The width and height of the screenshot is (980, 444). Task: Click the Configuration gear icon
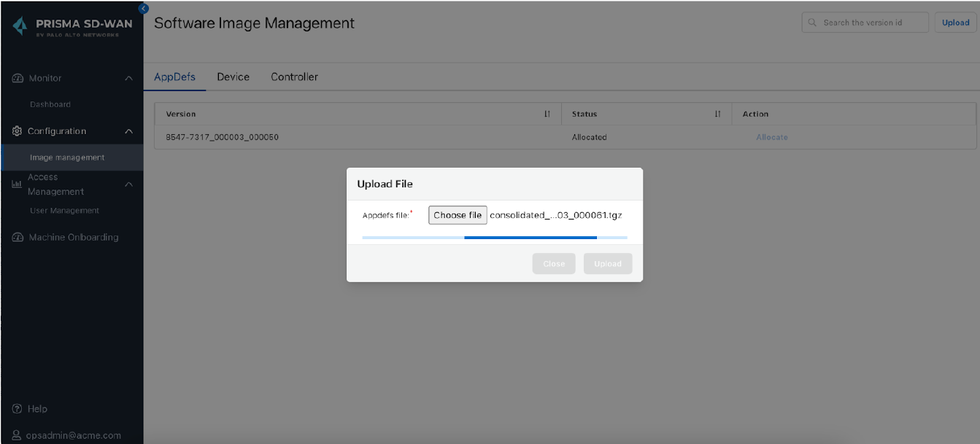click(x=18, y=131)
